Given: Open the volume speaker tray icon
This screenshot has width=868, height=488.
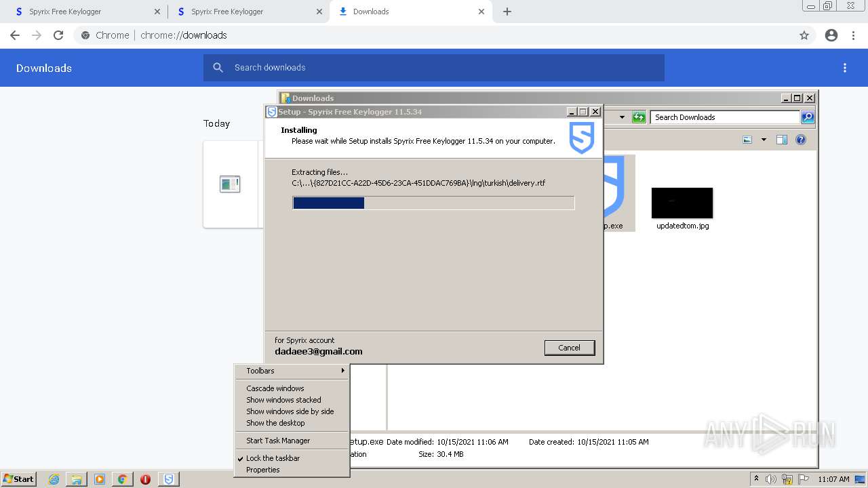Looking at the screenshot, I should point(771,479).
